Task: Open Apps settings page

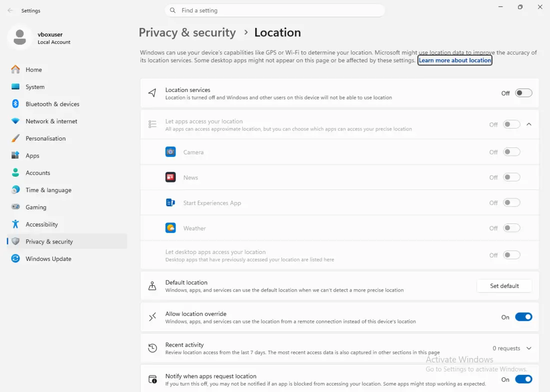Action: pyautogui.click(x=67, y=155)
